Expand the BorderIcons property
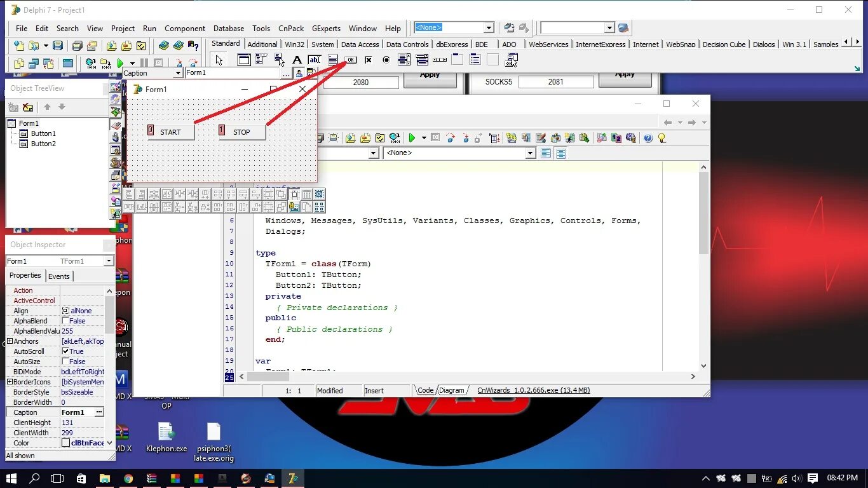Viewport: 868px width, 488px height. [10, 382]
